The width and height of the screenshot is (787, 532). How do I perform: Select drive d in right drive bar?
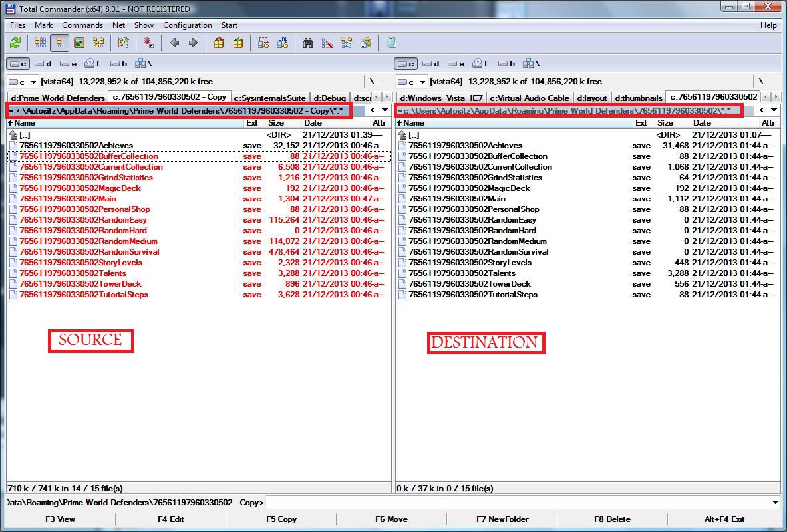pyautogui.click(x=431, y=64)
